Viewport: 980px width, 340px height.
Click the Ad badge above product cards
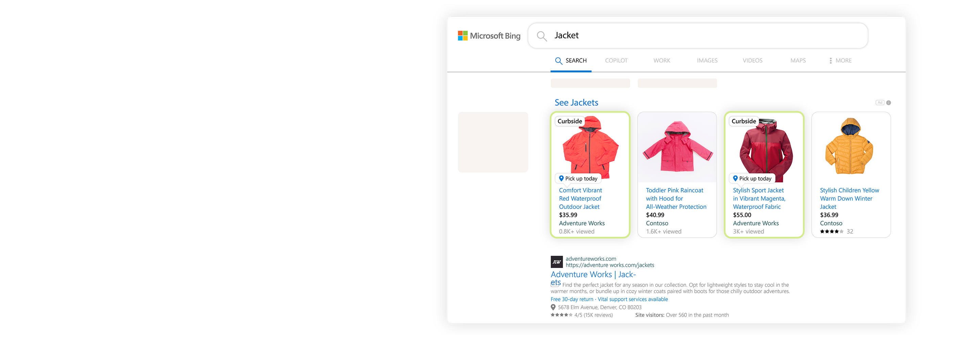pos(880,103)
